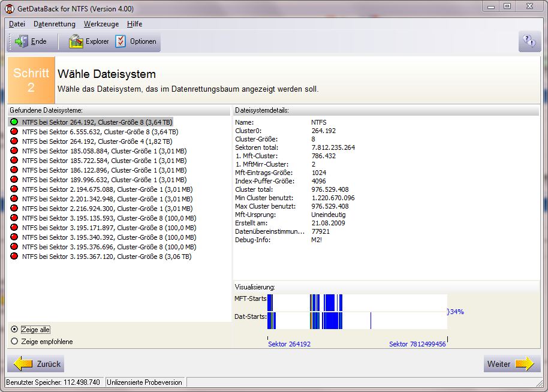
Task: Minimize the GetDataBack window
Action: coord(491,6)
